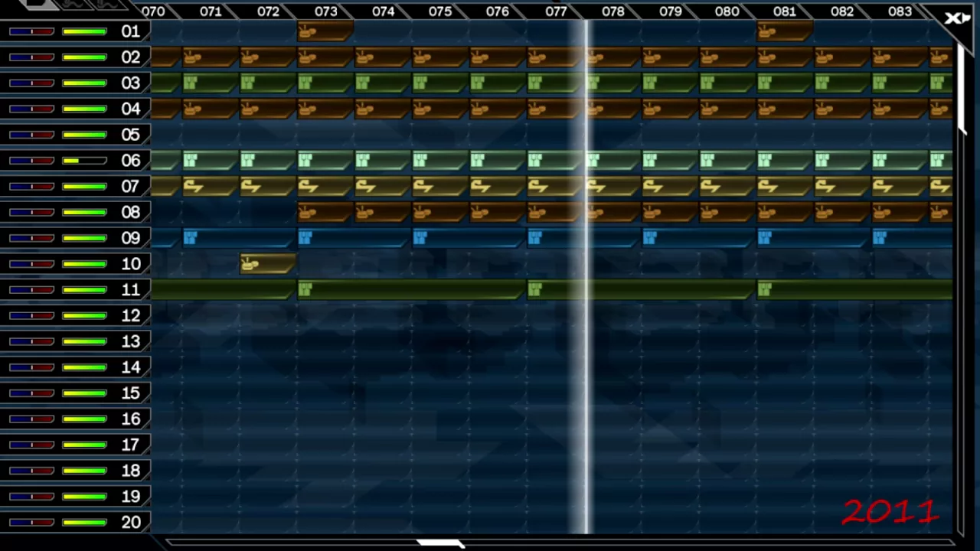Select light green keyboard riff on track 06 at bar 071
Screen dimensions: 980x551
pos(211,160)
